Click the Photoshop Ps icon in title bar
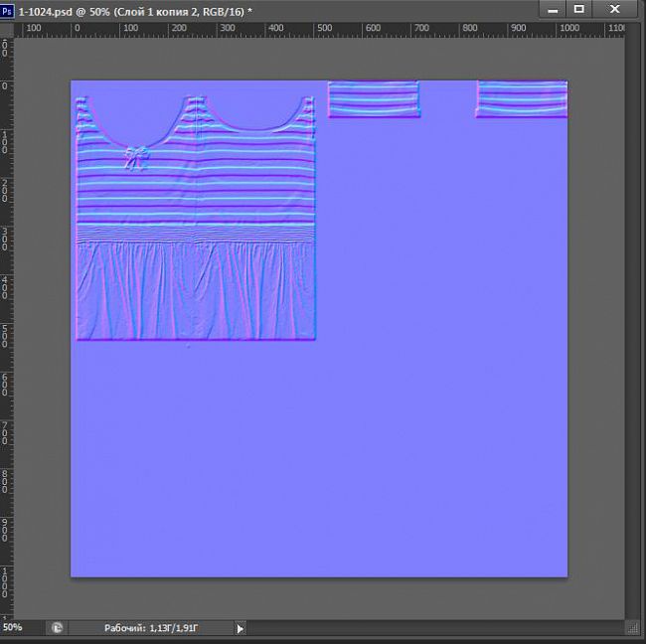The height and width of the screenshot is (644, 646). pos(7,11)
